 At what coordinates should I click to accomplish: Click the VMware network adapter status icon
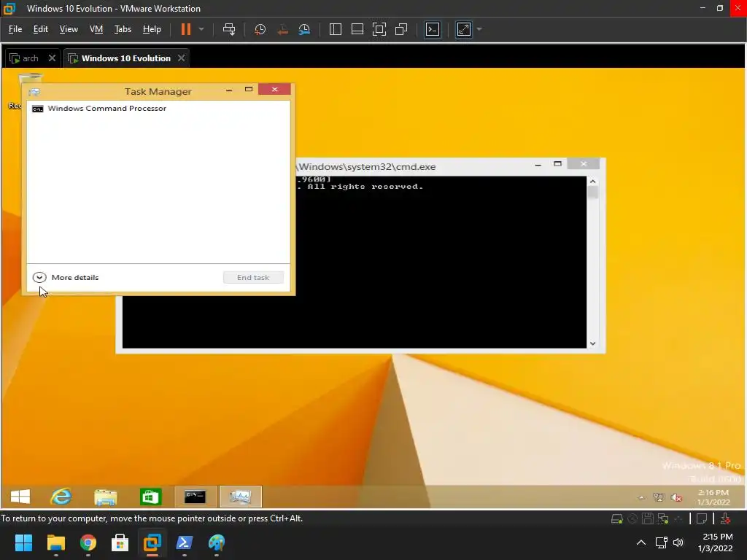point(662,518)
